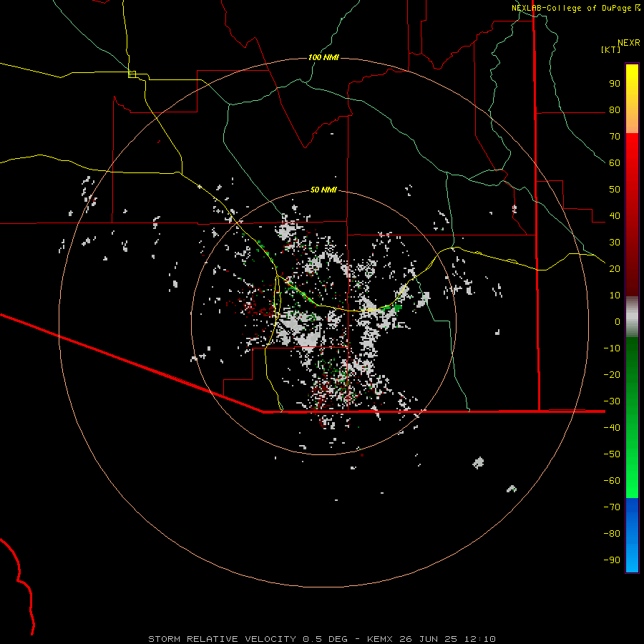Viewport: 644px width, 644px height.
Task: Click the 40 value on the velocity scale
Action: click(x=615, y=216)
